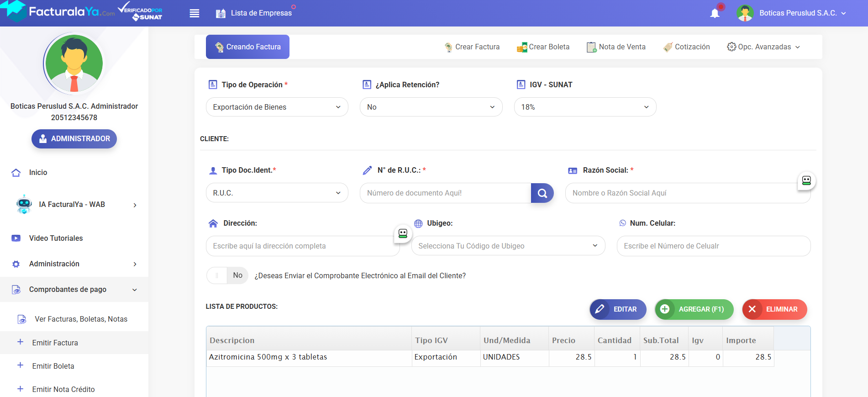This screenshot has width=868, height=397.
Task: Open Tipo de Operación dropdown
Action: pos(277,107)
